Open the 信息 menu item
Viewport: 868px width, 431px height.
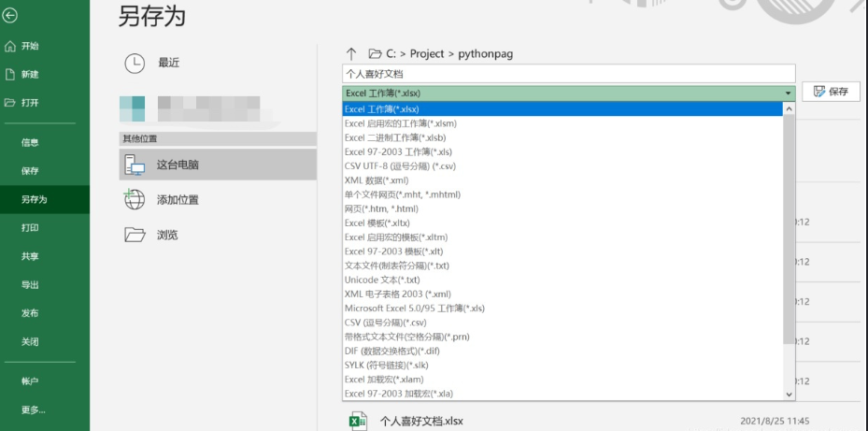[x=30, y=143]
